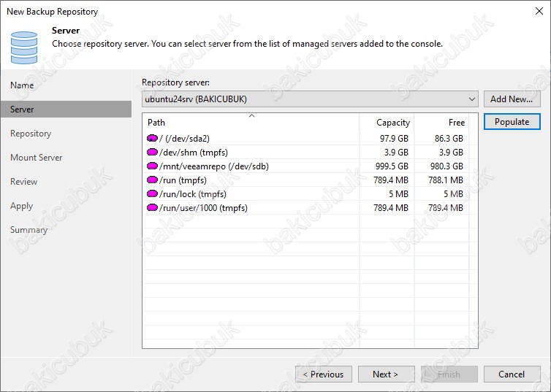Click the disk icon for /run/lock (tmpfs)
Screen dimensions: 551x392
pyautogui.click(x=152, y=193)
